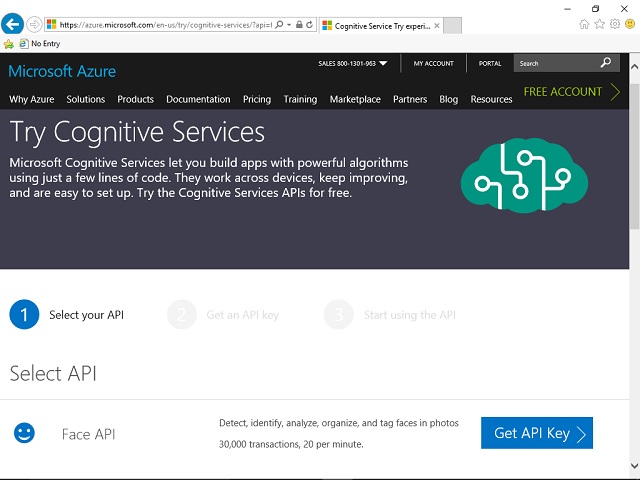Click the vertical scrollbar up arrow
Screen dimensions: 640x480
tap(634, 67)
